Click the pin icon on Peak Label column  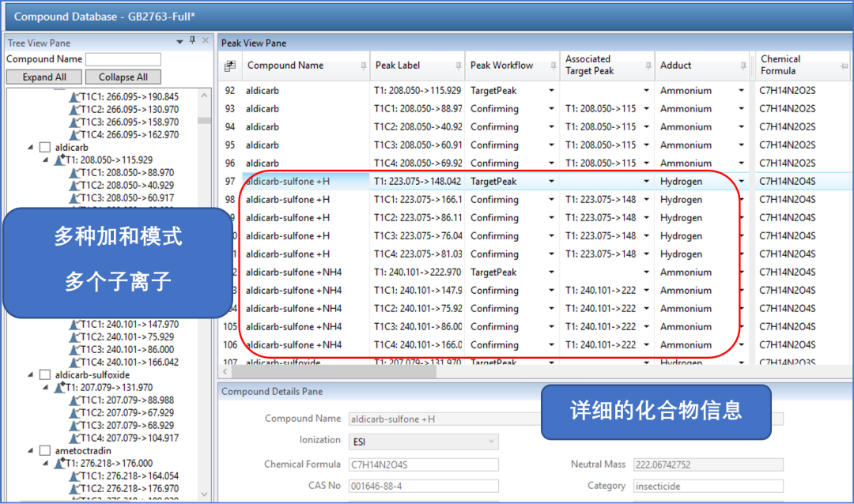pos(458,66)
